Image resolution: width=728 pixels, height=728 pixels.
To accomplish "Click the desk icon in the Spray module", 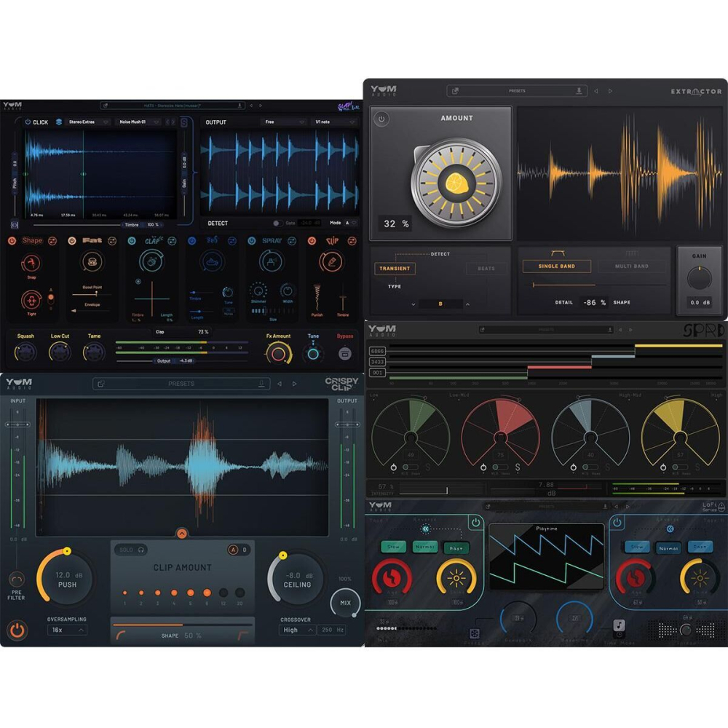I will tap(272, 262).
